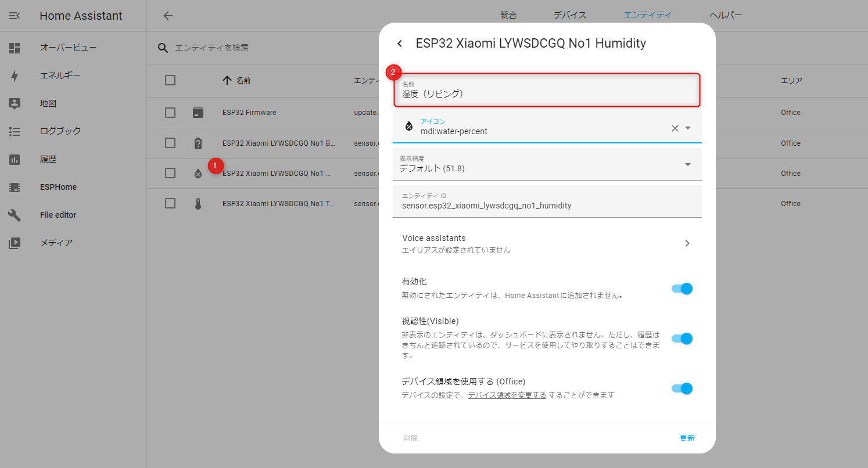Switch to the ヘルパー tab
The width and height of the screenshot is (868, 468).
(726, 15)
